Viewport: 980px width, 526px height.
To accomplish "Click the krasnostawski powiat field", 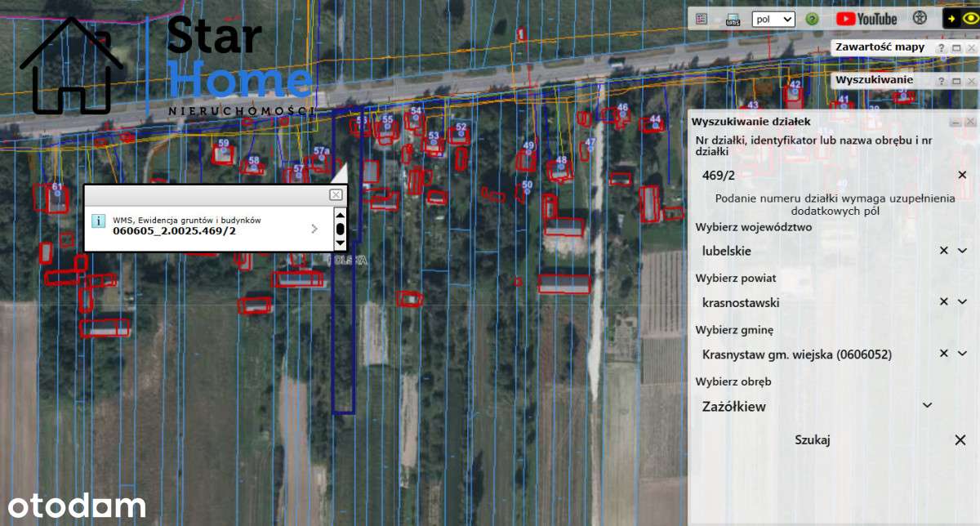I will point(815,302).
